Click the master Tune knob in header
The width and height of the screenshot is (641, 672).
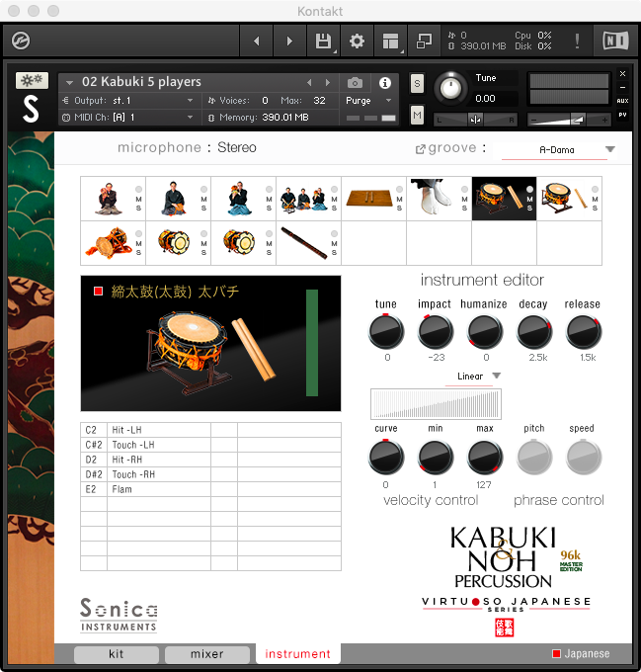tap(451, 88)
